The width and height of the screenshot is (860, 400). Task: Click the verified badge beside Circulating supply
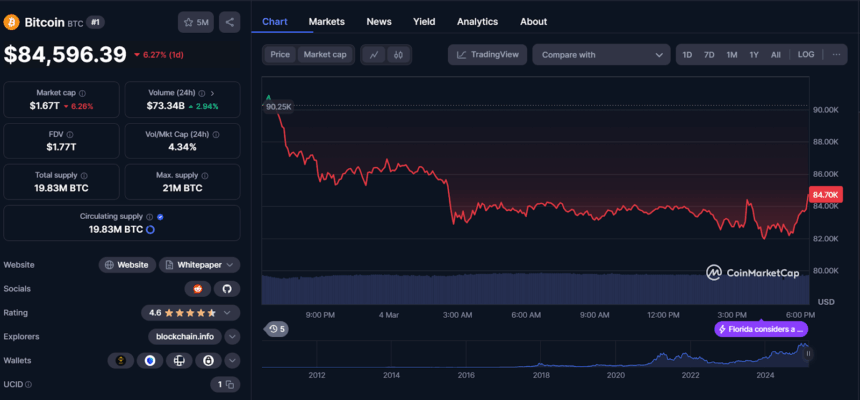tap(160, 217)
